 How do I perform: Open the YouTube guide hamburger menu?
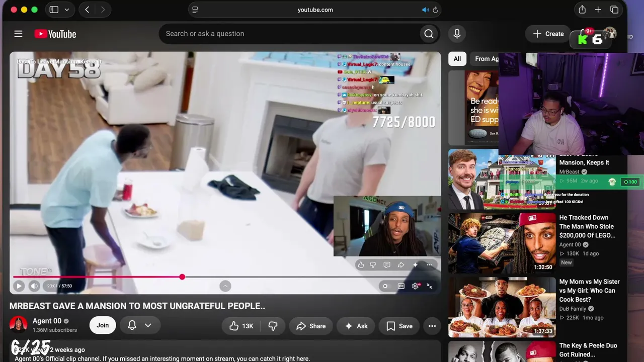18,34
